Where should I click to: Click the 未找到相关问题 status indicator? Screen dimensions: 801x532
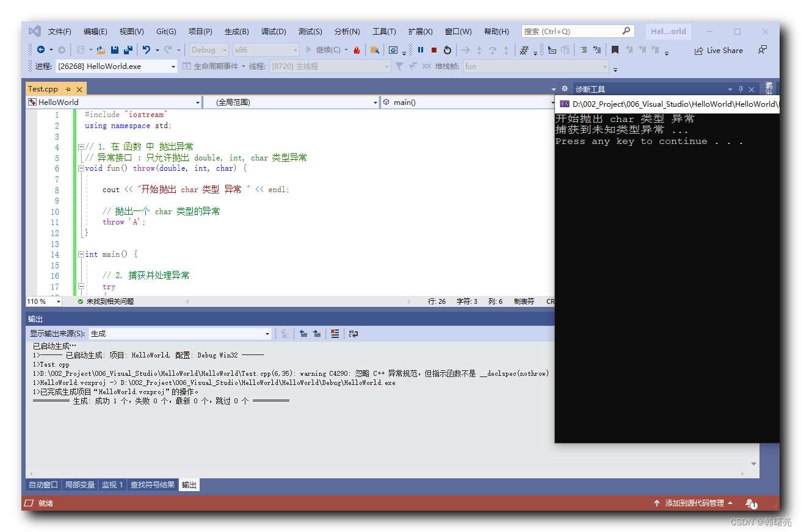[106, 301]
